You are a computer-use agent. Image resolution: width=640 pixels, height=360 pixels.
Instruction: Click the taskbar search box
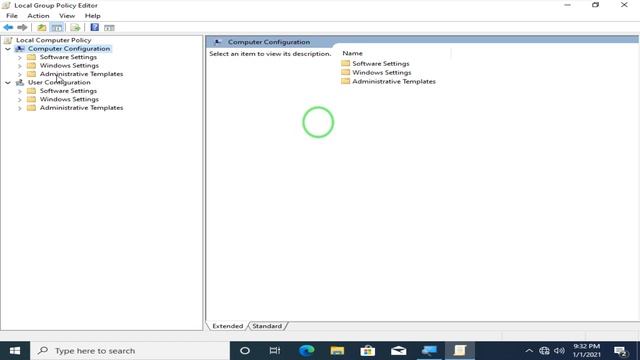(x=130, y=351)
